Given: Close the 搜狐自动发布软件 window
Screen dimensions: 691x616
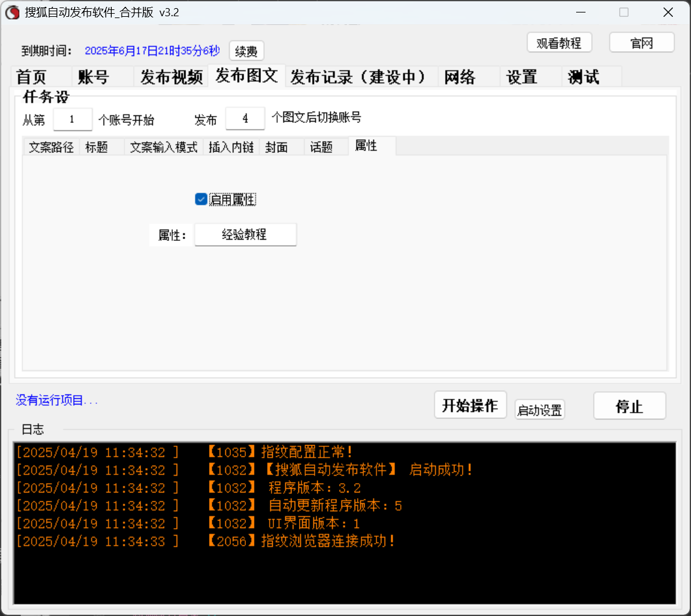Looking at the screenshot, I should 668,12.
